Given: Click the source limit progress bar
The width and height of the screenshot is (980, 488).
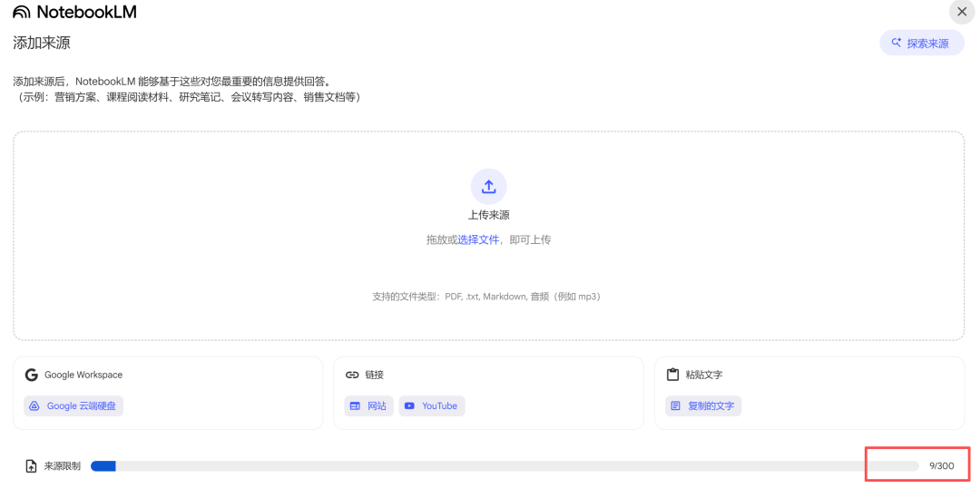Looking at the screenshot, I should pos(505,466).
